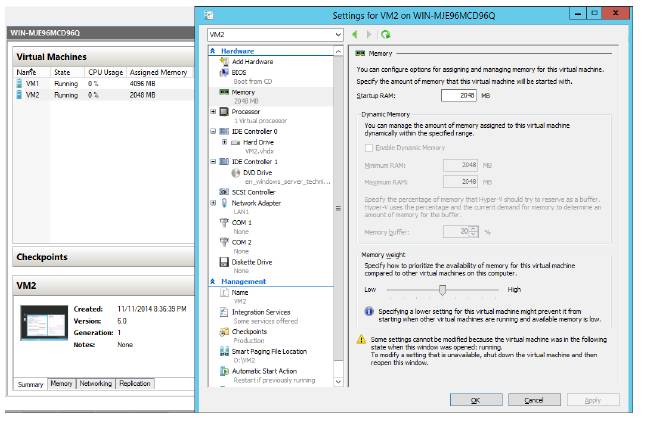Click the OK button
The height and width of the screenshot is (423, 647).
pyautogui.click(x=474, y=399)
